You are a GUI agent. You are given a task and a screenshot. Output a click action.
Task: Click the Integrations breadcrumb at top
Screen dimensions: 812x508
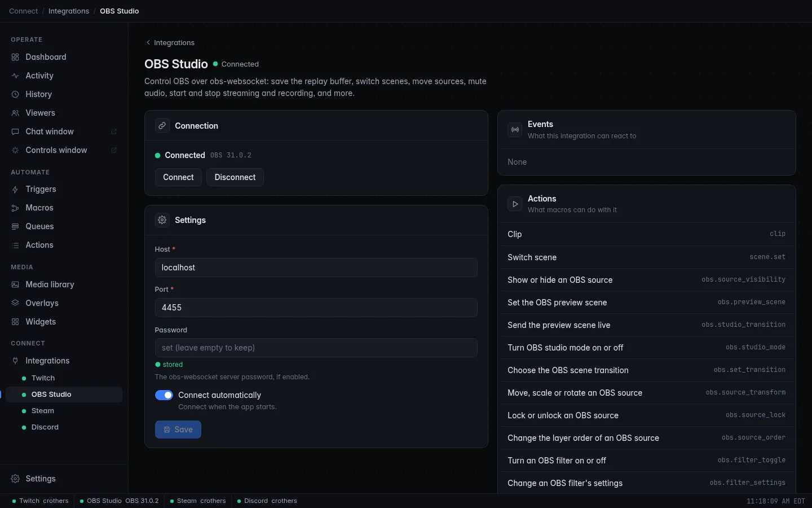point(69,11)
